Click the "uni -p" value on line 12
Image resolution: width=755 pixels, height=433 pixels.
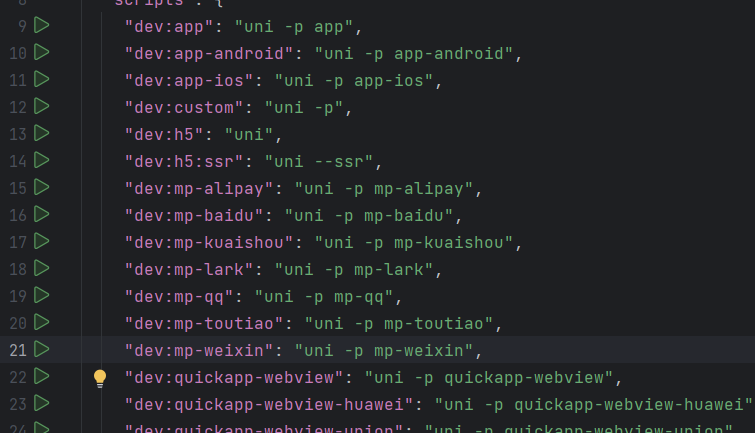tap(304, 108)
